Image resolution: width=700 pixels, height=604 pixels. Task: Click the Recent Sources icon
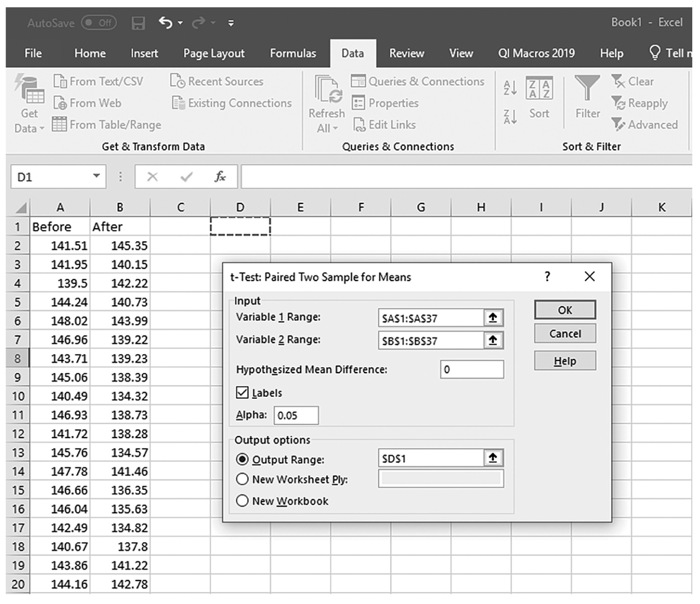pos(178,81)
